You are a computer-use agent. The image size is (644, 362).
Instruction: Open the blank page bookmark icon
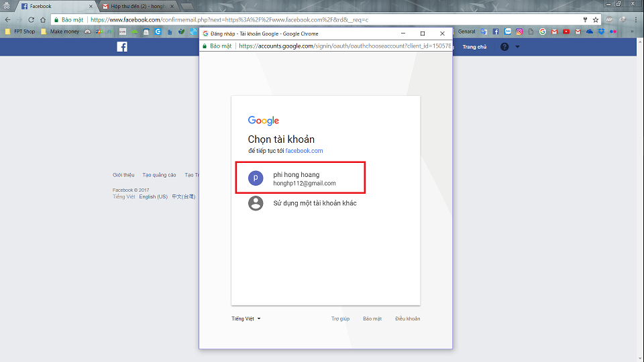[x=531, y=32]
